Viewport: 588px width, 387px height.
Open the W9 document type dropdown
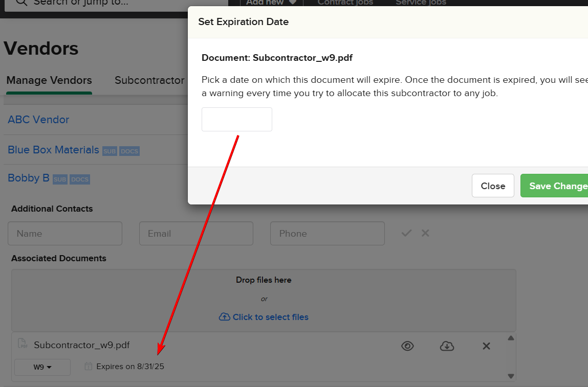coord(42,367)
